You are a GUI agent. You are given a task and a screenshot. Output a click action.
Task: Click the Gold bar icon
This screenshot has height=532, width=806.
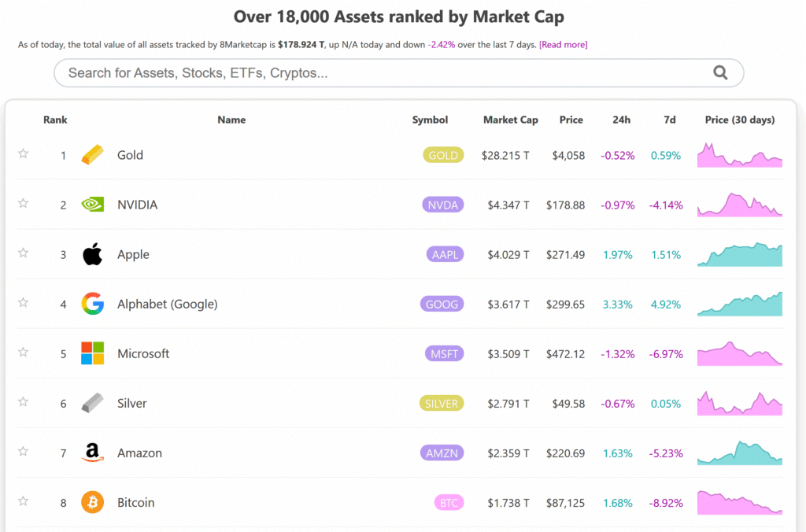click(x=91, y=155)
